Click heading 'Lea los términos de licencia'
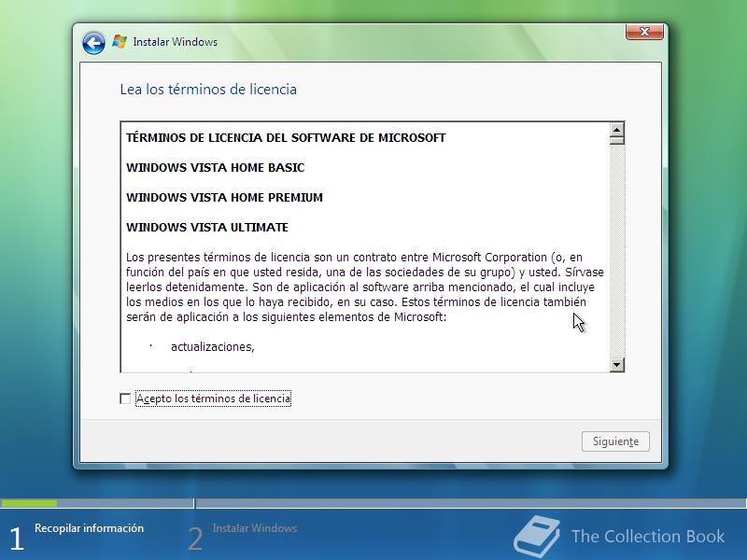747x560 pixels. (x=208, y=90)
